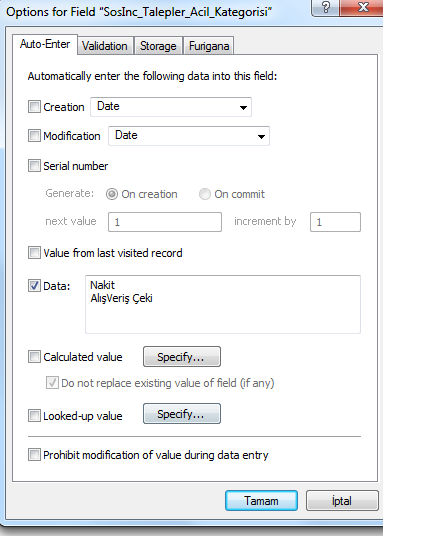Enable the Modification checkbox
This screenshot has width=438, height=536.
pyautogui.click(x=34, y=136)
